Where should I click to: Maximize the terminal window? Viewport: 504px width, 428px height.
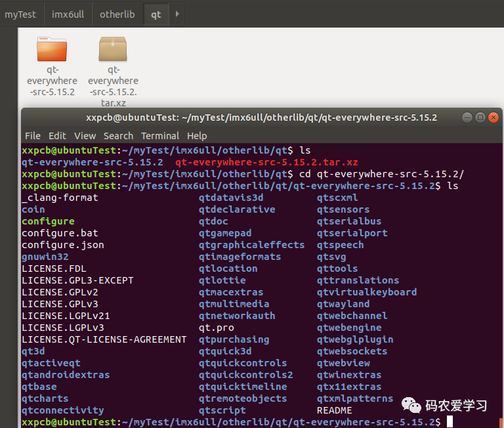point(480,118)
